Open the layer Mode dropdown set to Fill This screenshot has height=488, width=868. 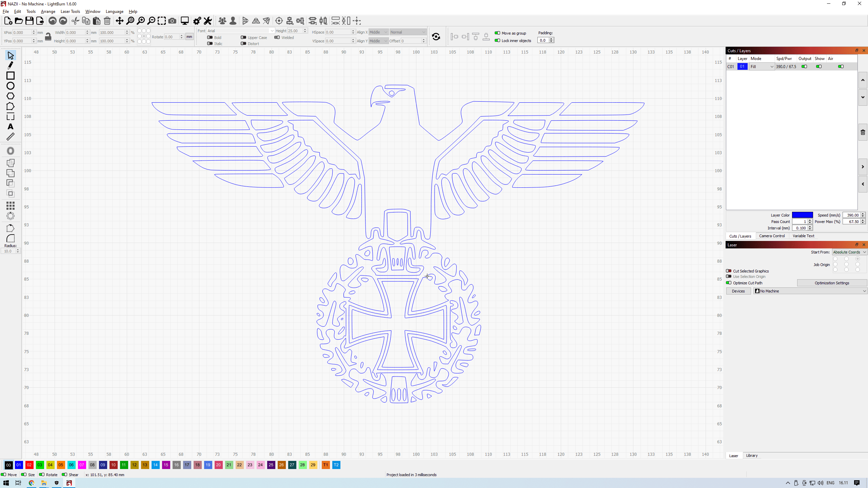coord(762,67)
